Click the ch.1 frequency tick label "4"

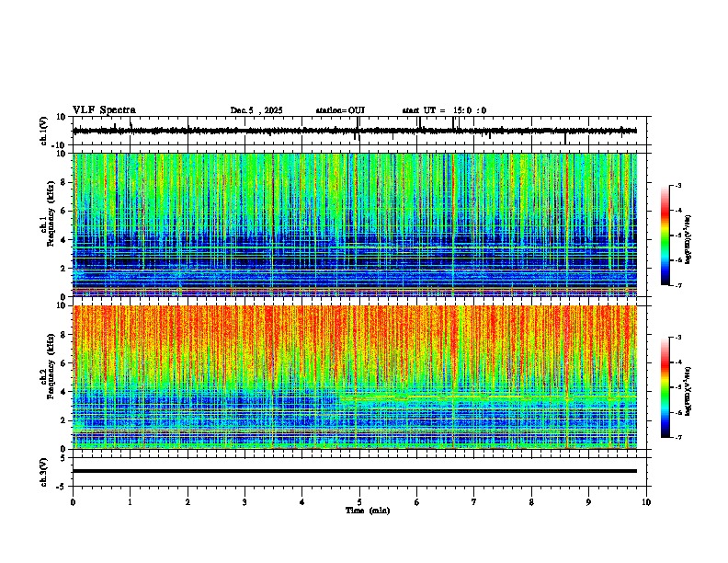pos(64,240)
